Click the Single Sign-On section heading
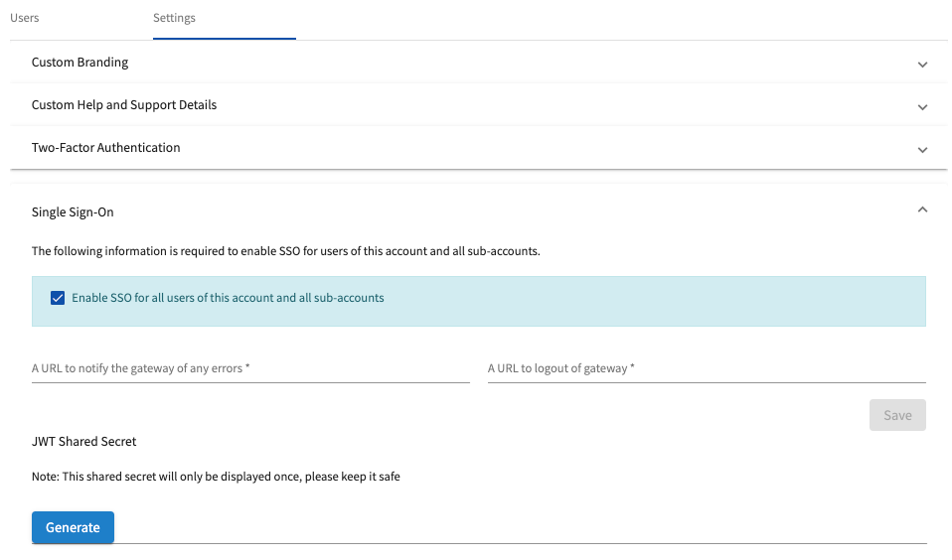 (73, 211)
